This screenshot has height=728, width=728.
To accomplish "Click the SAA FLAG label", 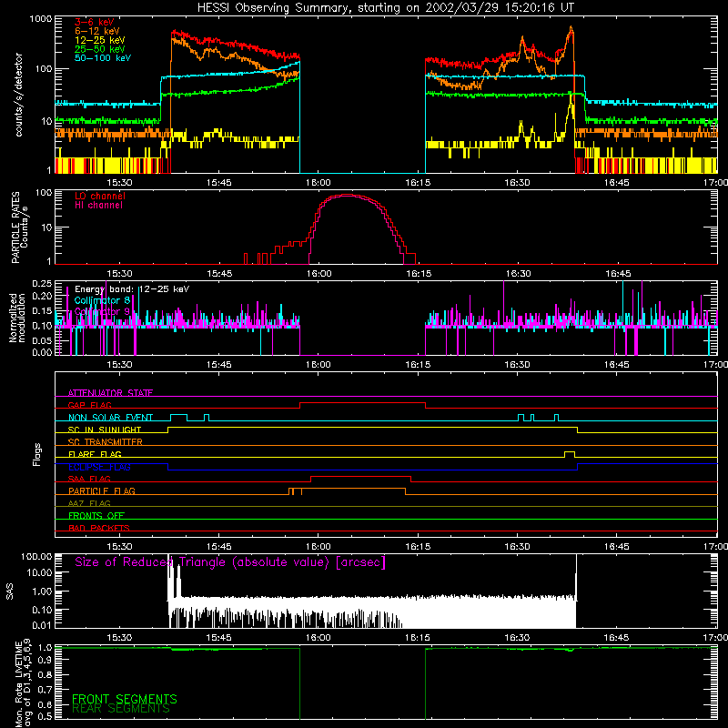I will click(89, 479).
